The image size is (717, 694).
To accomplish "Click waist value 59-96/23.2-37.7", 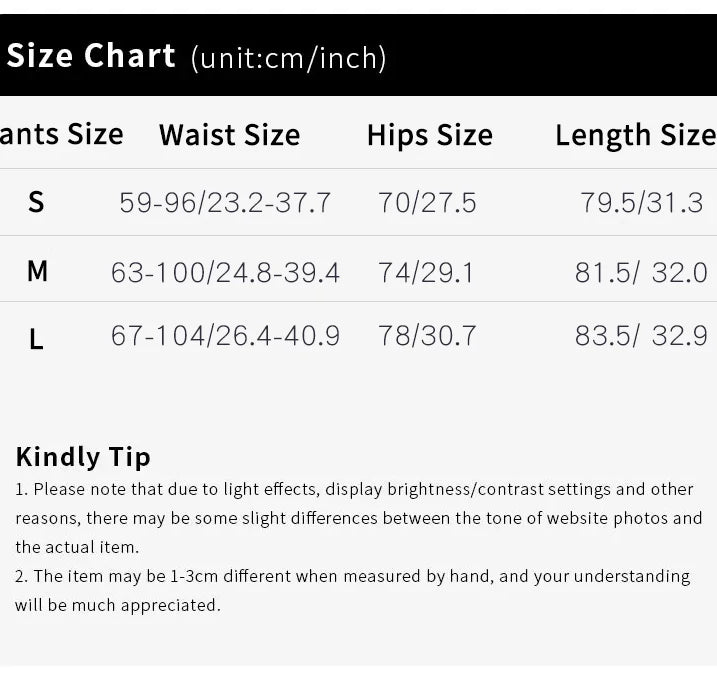I will pos(225,203).
